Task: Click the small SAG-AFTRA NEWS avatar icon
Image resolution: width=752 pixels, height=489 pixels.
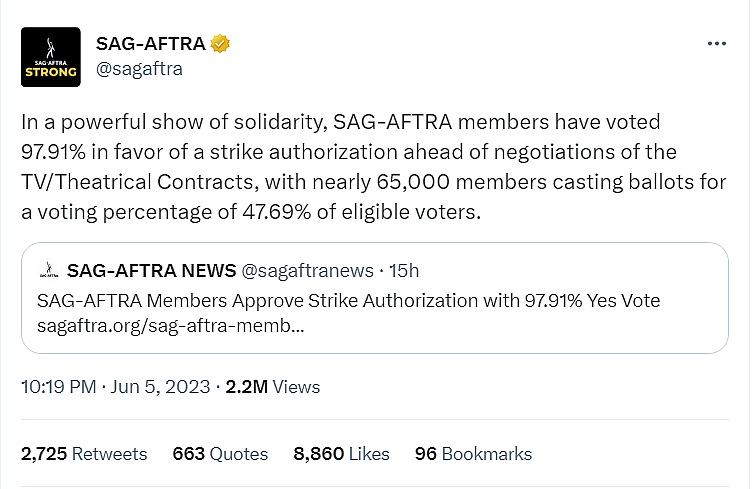Action: pyautogui.click(x=47, y=271)
